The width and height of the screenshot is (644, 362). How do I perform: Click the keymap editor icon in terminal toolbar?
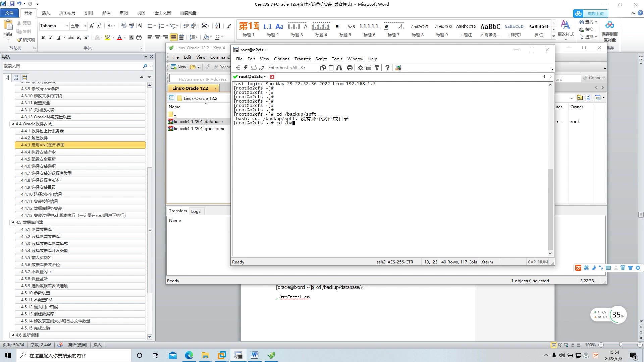tap(369, 68)
